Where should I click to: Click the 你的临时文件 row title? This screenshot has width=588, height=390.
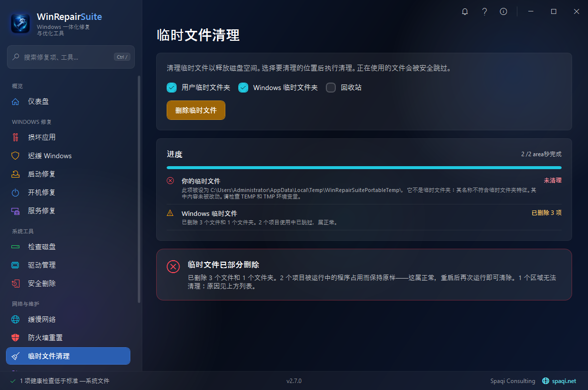[201, 181]
